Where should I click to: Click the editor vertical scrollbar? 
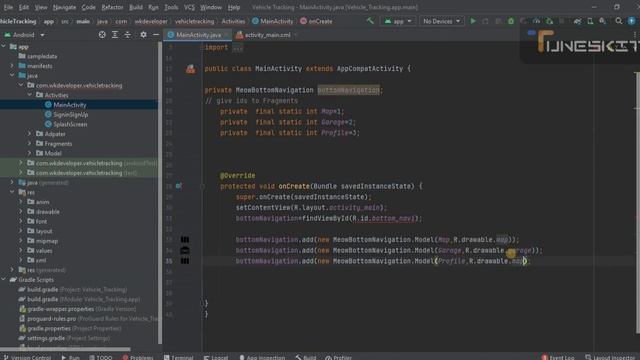(x=637, y=202)
